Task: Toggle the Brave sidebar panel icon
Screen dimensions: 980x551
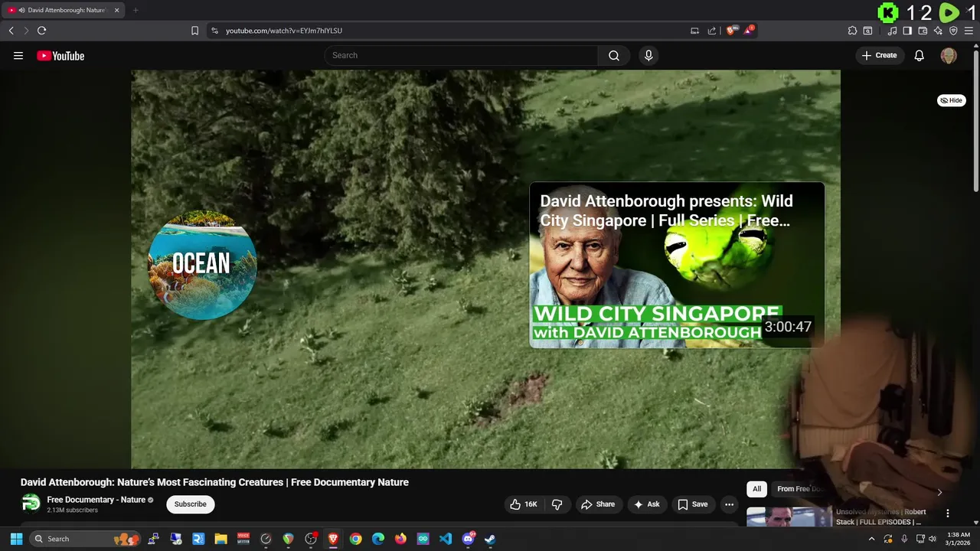Action: pos(907,31)
